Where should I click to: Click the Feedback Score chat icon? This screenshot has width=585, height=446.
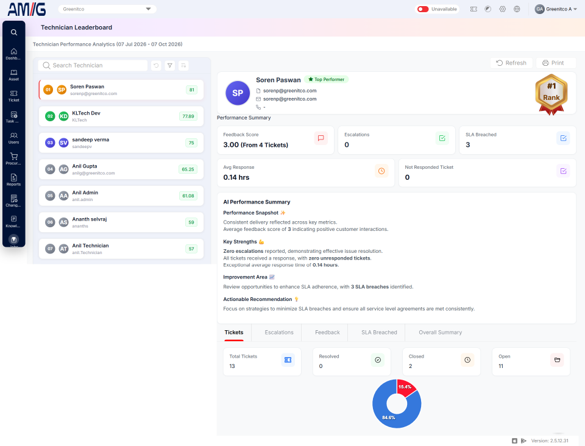320,138
